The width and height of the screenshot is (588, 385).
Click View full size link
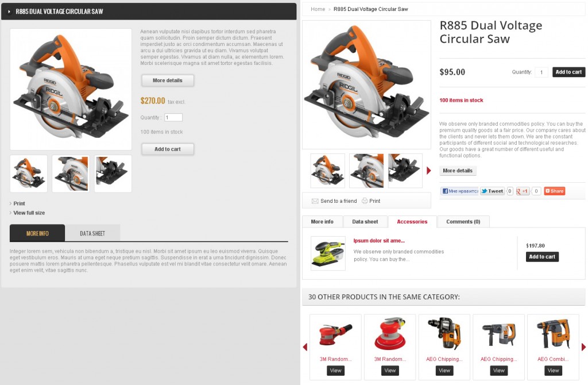29,213
